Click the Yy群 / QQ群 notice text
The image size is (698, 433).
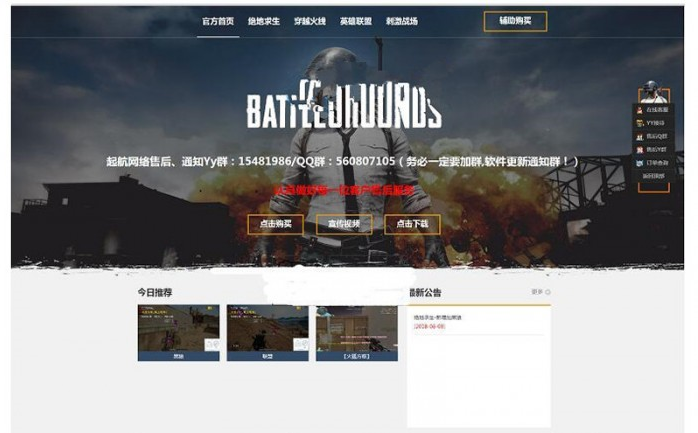tap(342, 161)
